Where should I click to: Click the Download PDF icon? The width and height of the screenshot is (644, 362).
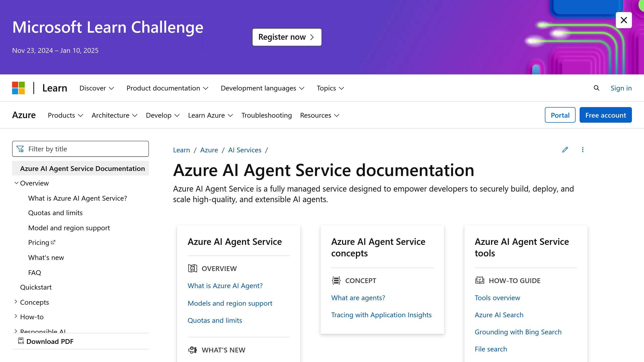pyautogui.click(x=21, y=341)
